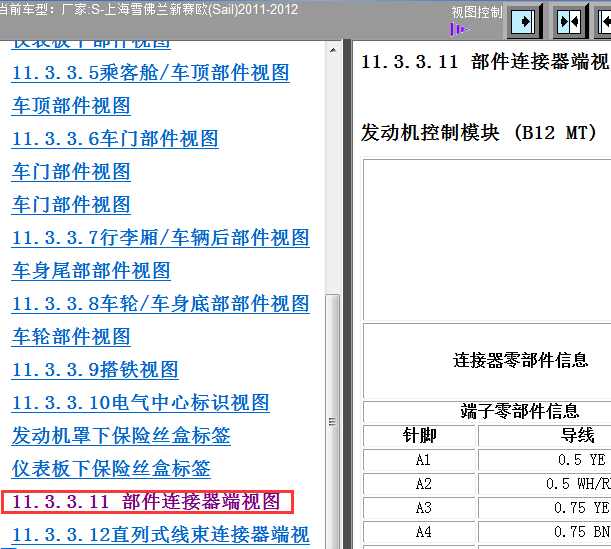Click pin cell A1 in the table
The width and height of the screenshot is (611, 549).
click(x=419, y=460)
